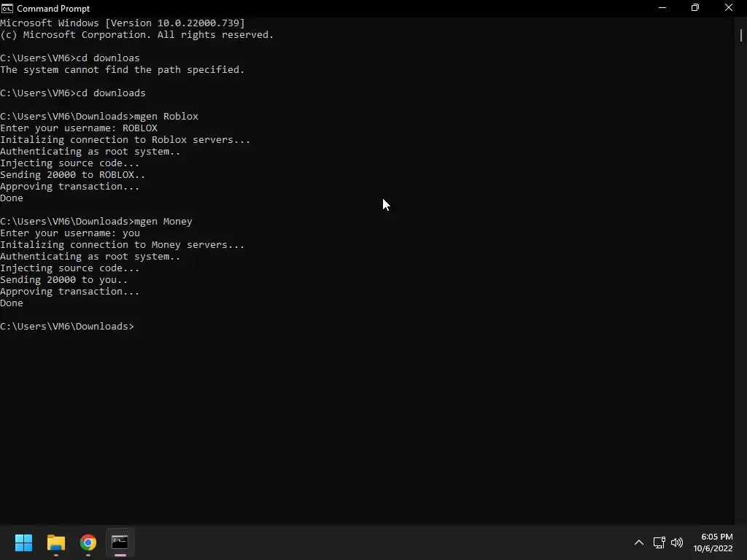Open the Windows Start menu

coord(23,542)
